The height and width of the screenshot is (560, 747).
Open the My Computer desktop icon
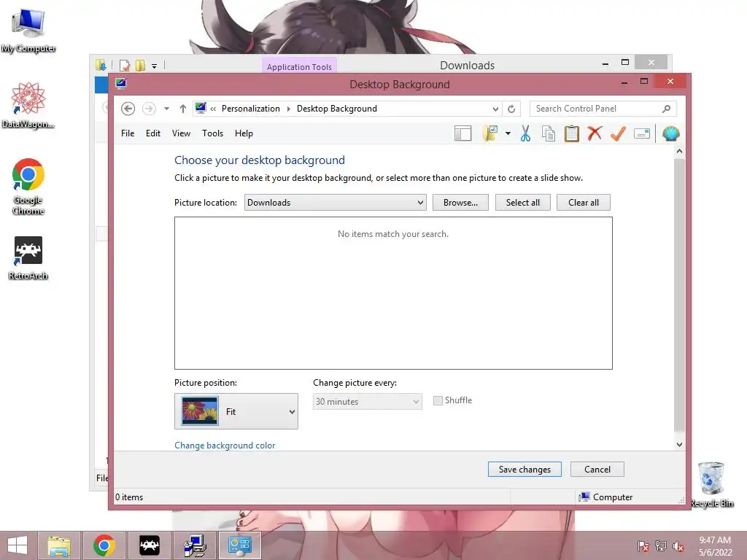pos(28,31)
